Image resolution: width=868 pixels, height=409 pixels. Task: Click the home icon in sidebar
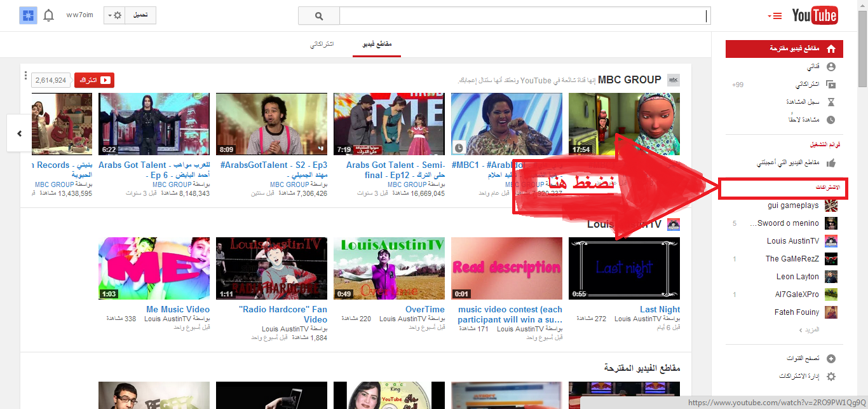831,49
